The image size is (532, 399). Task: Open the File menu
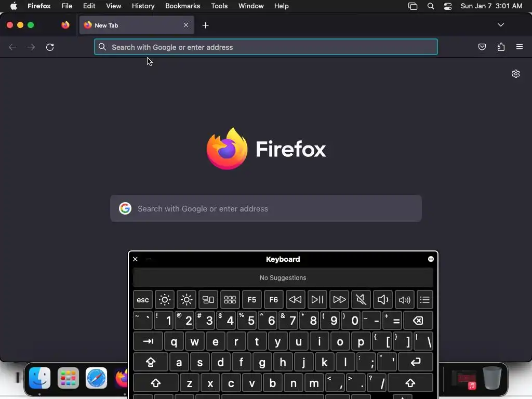(x=66, y=6)
